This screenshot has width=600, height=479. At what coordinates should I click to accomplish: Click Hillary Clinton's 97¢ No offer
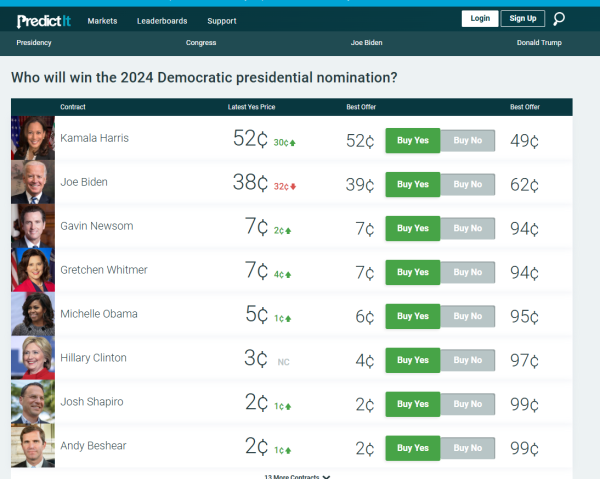[x=524, y=360]
